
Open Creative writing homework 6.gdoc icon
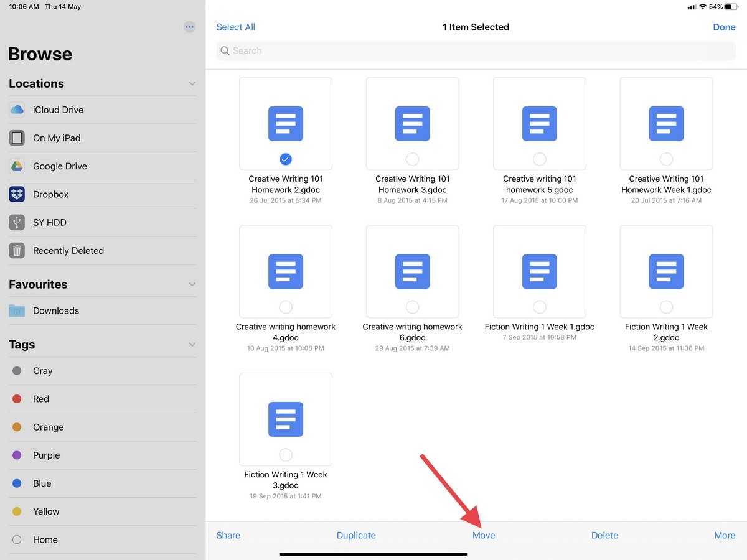(413, 271)
